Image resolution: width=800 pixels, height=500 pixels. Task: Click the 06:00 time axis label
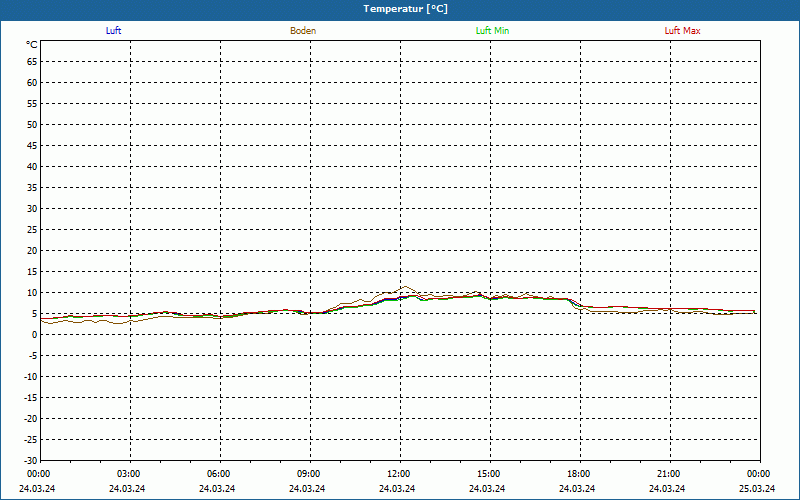coord(219,474)
